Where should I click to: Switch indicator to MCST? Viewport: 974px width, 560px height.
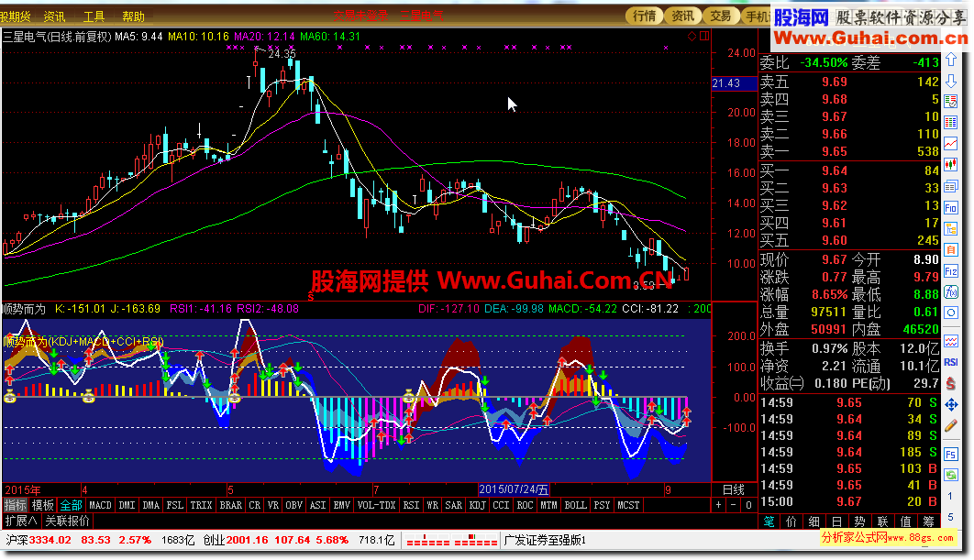coord(628,505)
